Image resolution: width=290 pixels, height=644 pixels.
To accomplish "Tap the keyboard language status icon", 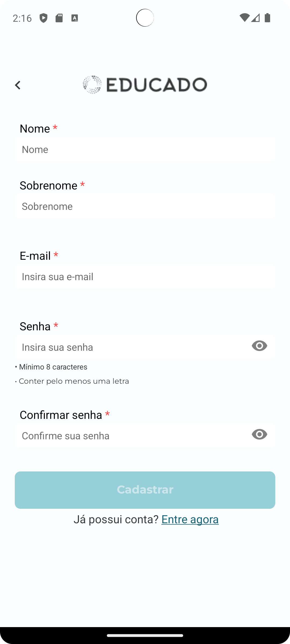I will click(75, 18).
